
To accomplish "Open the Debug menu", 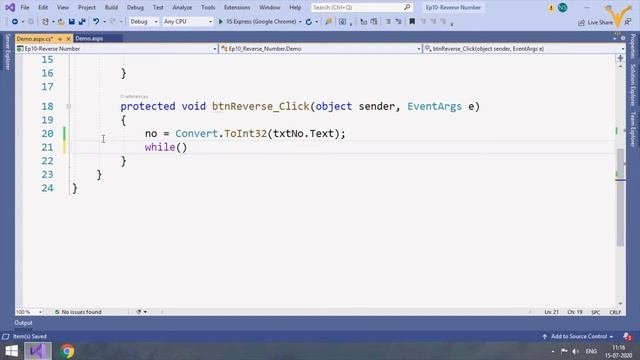I will 135,7.
